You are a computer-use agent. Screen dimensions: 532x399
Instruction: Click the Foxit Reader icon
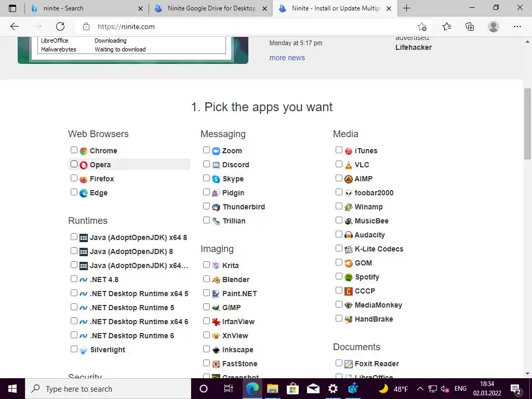pyautogui.click(x=349, y=364)
